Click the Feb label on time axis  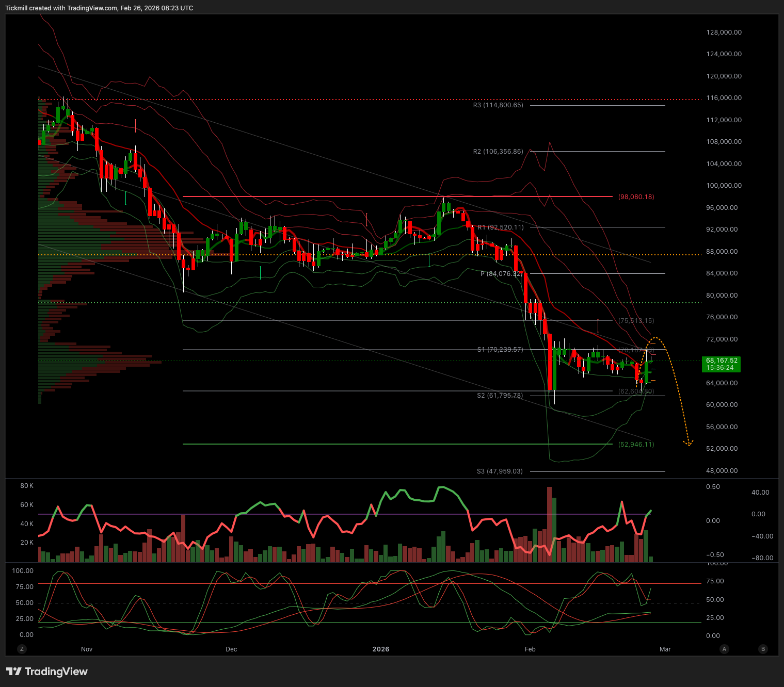(x=530, y=649)
